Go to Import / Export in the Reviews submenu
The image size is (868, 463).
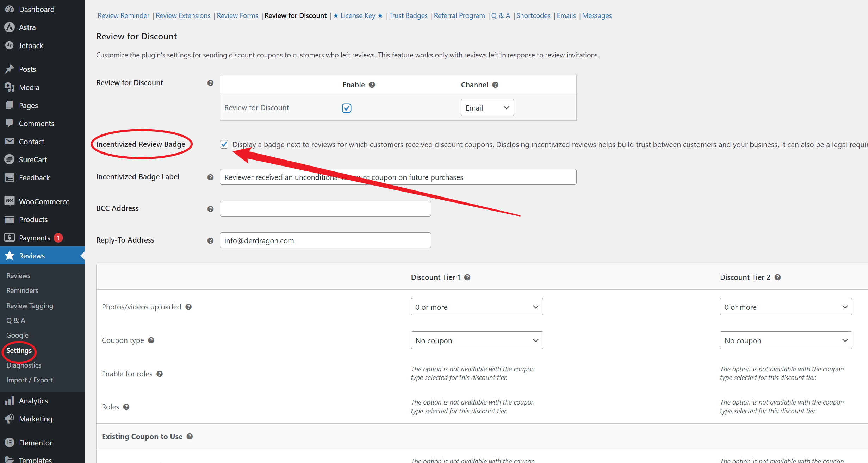pos(29,380)
